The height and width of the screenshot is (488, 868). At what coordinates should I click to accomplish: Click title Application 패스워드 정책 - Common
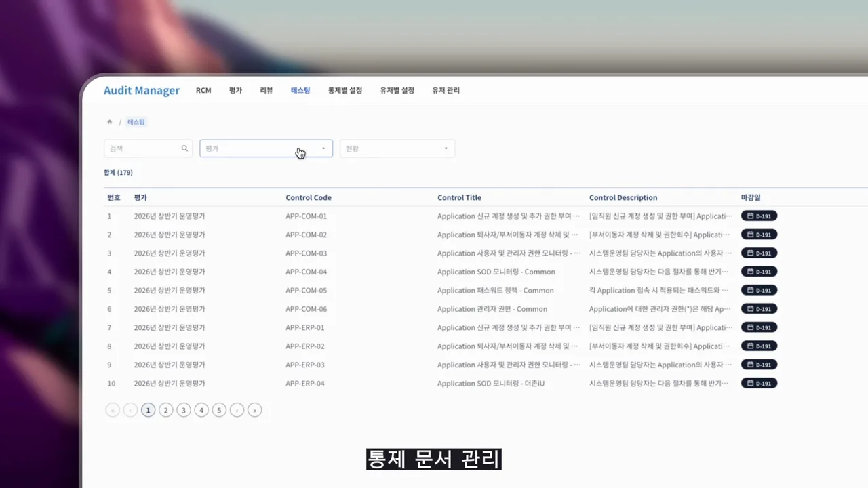[x=496, y=290]
